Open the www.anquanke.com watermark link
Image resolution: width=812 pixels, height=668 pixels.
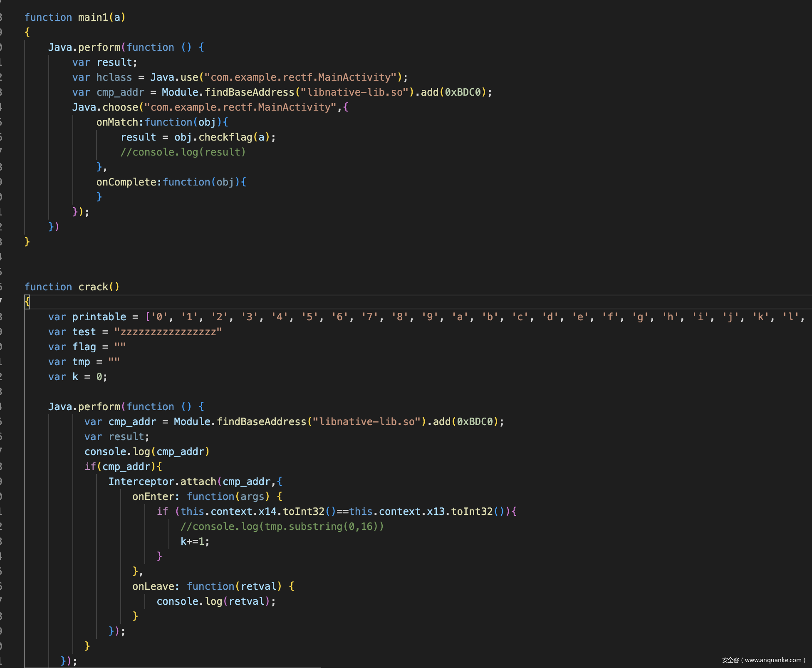(773, 660)
